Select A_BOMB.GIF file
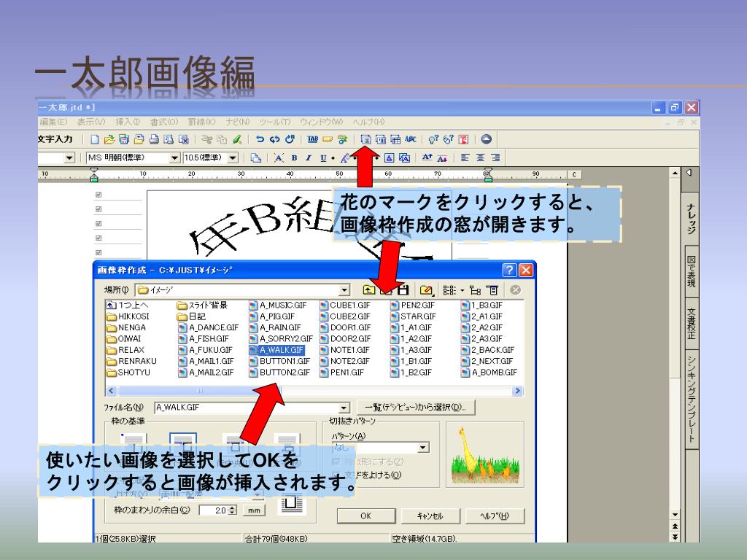Image resolution: width=747 pixels, height=560 pixels. click(x=489, y=373)
